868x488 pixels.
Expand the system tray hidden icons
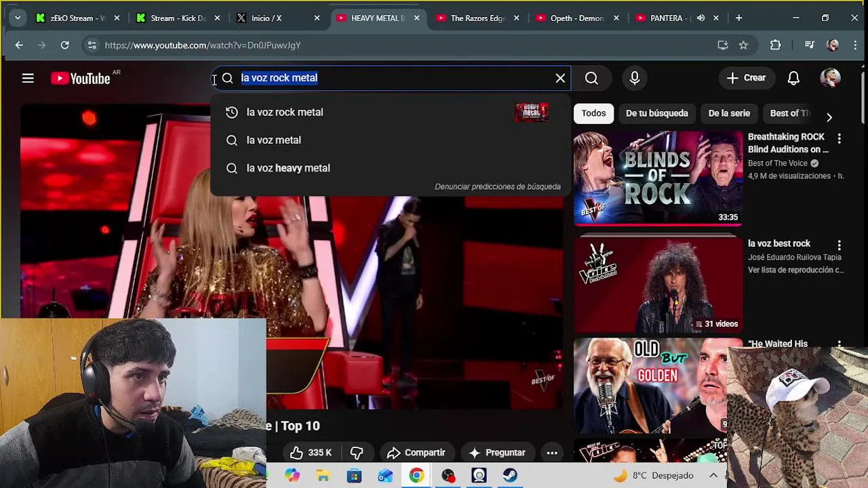pos(713,475)
